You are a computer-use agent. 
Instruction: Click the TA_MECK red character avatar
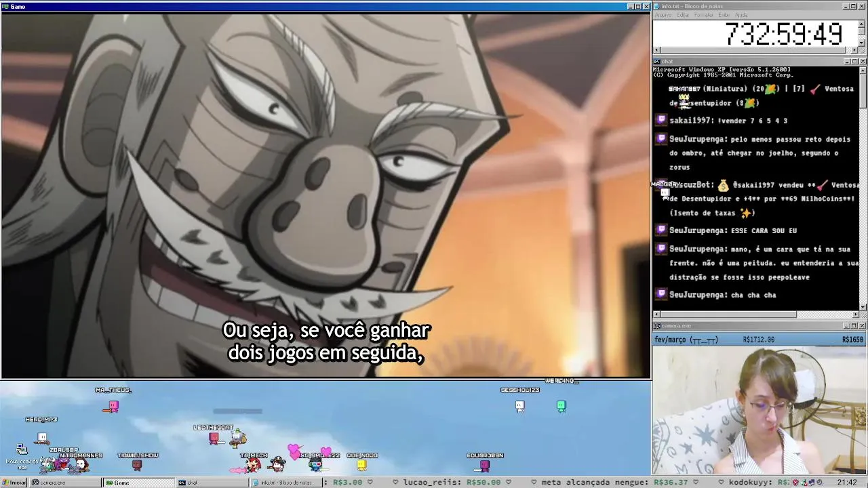(253, 465)
